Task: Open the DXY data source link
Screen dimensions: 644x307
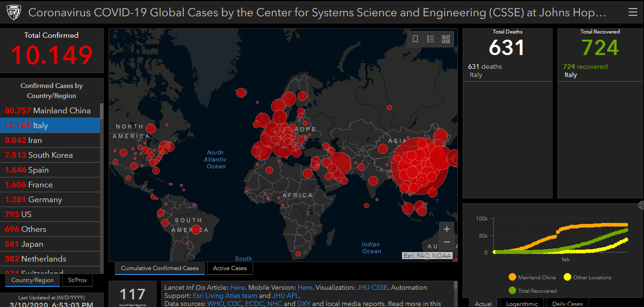Action: point(303,304)
